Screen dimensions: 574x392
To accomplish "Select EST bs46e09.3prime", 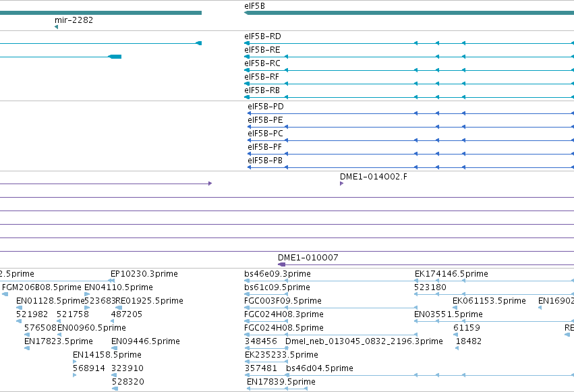I will pyautogui.click(x=277, y=274).
